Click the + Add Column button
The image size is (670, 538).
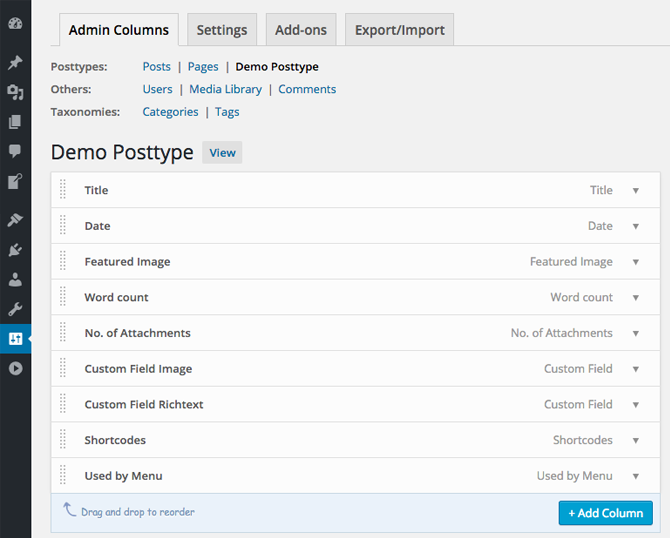tap(605, 513)
